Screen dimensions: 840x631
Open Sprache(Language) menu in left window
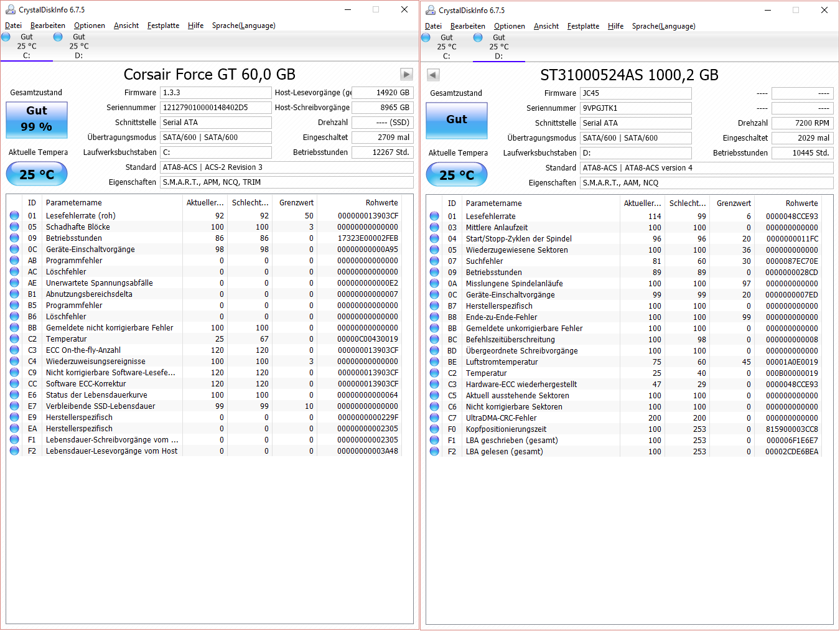coord(244,26)
